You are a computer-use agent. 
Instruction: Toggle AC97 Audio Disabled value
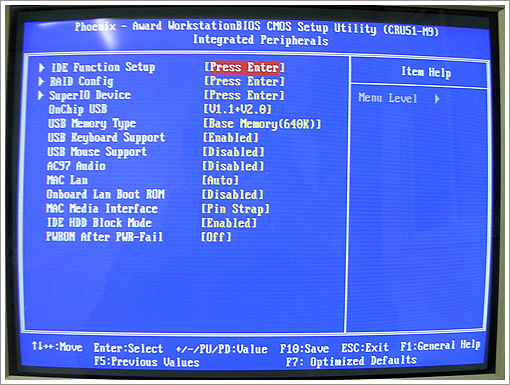point(233,166)
